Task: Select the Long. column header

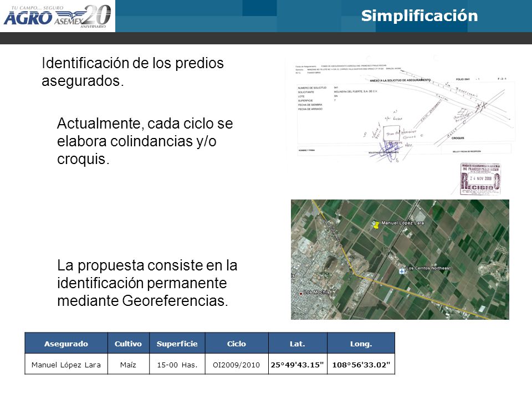Action: 361,344
